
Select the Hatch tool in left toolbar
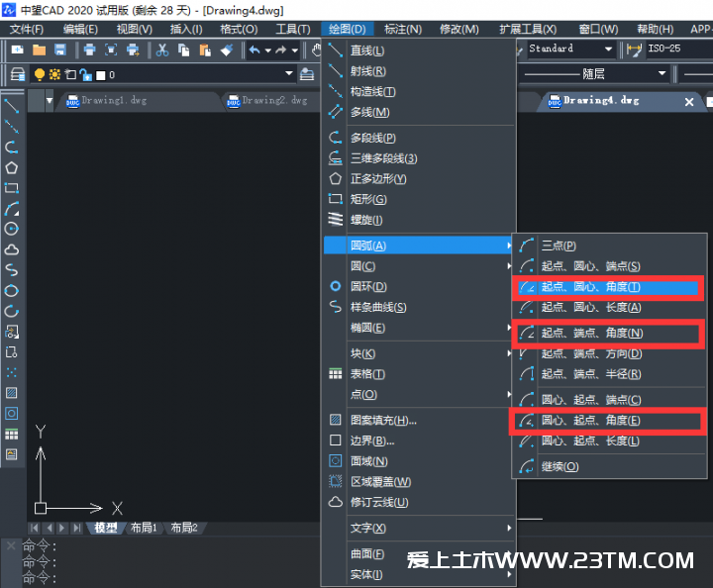point(11,393)
